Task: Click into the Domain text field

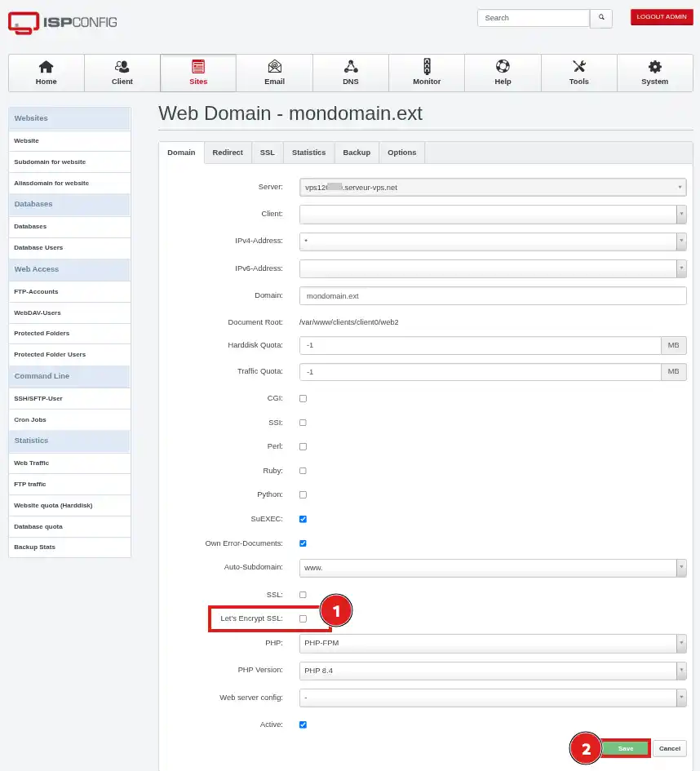Action: tap(493, 296)
